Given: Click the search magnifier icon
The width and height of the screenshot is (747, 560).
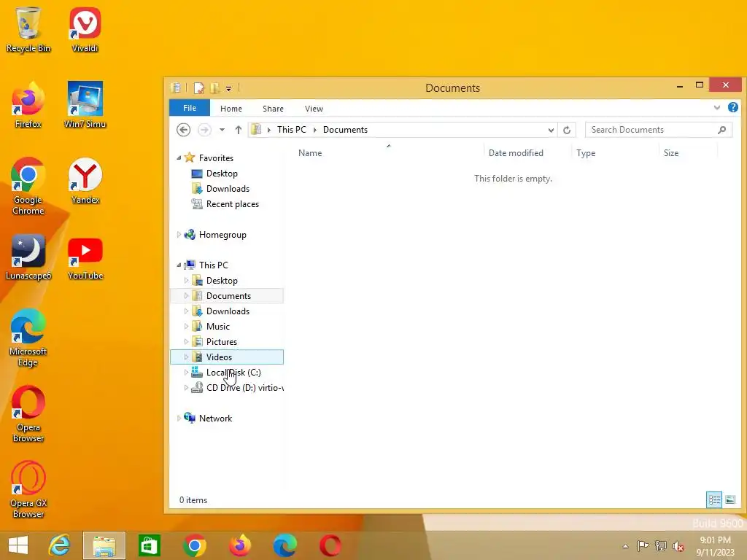Looking at the screenshot, I should (721, 130).
